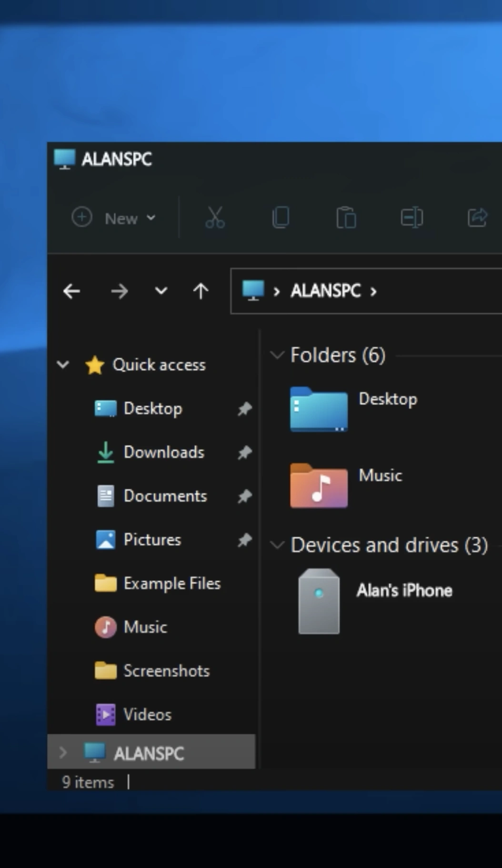Open Videos in the sidebar
This screenshot has height=868, width=502.
[147, 715]
